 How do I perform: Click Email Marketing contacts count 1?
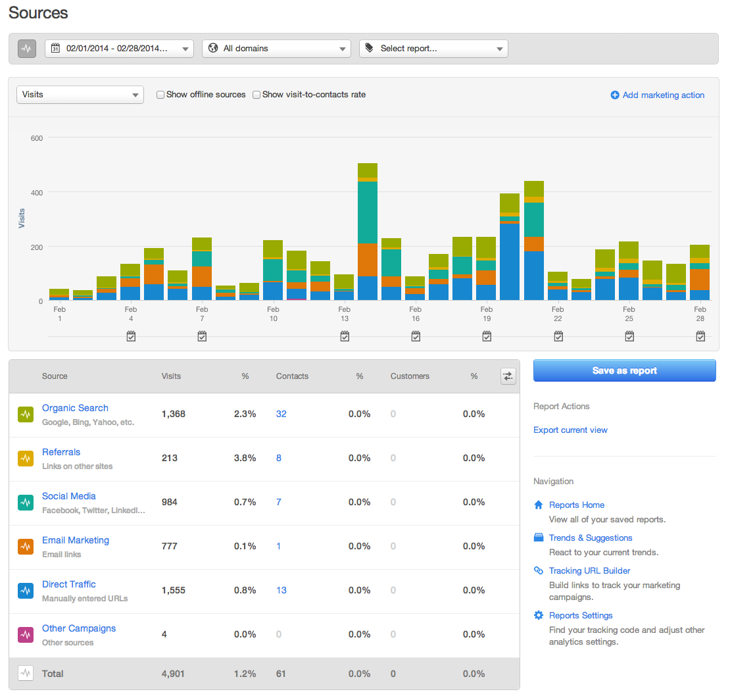[x=278, y=546]
